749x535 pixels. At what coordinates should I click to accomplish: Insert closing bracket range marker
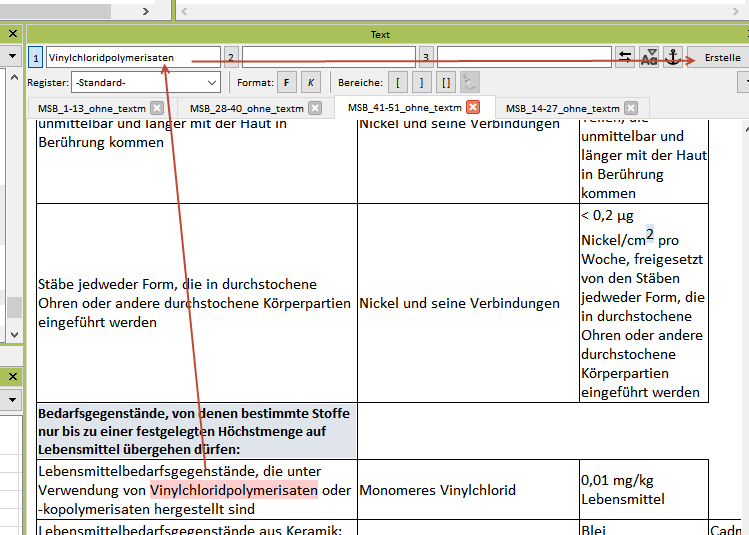point(422,82)
